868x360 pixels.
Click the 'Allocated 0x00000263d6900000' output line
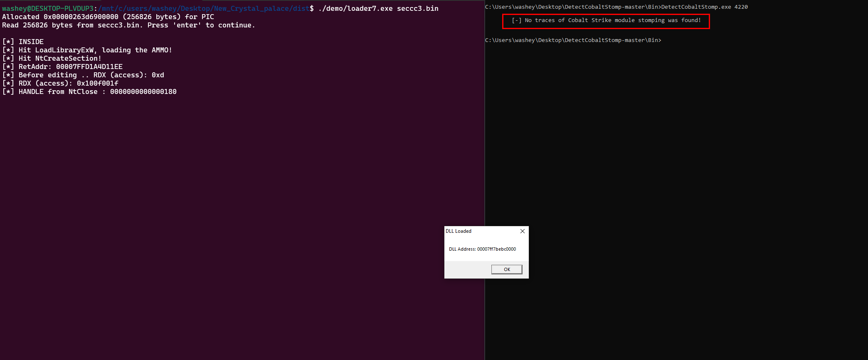(108, 17)
